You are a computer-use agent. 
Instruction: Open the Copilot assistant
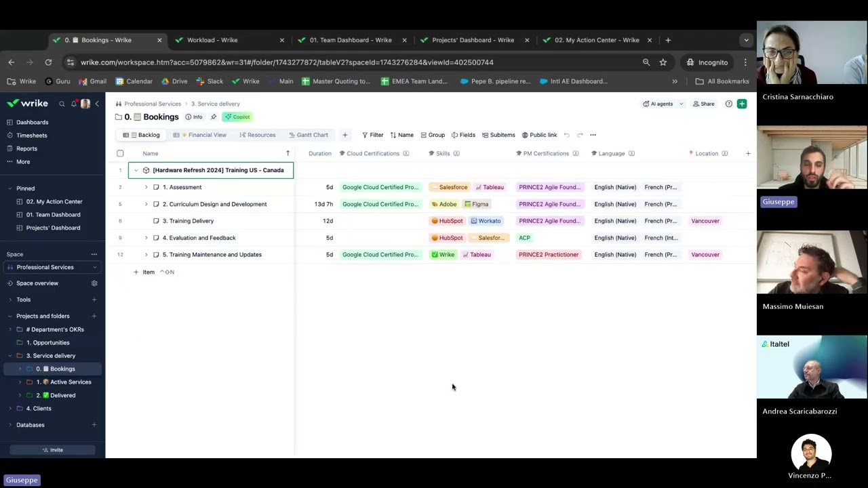tap(238, 117)
